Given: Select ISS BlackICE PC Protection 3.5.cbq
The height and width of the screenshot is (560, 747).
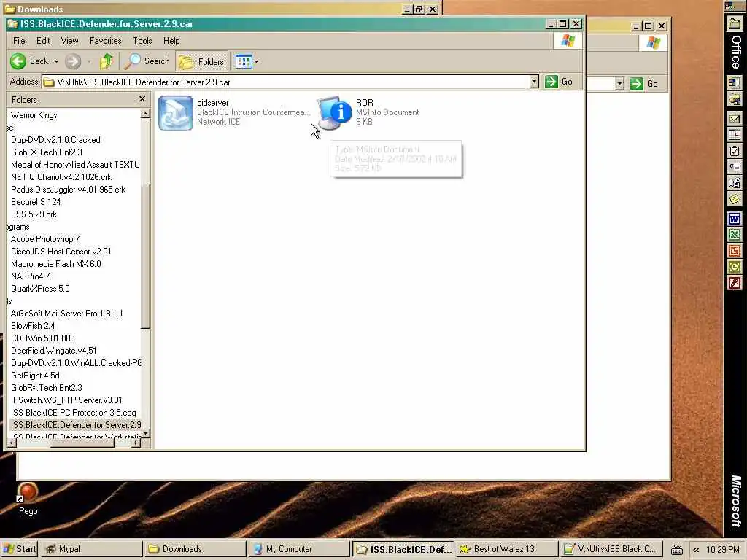Looking at the screenshot, I should pos(74,412).
